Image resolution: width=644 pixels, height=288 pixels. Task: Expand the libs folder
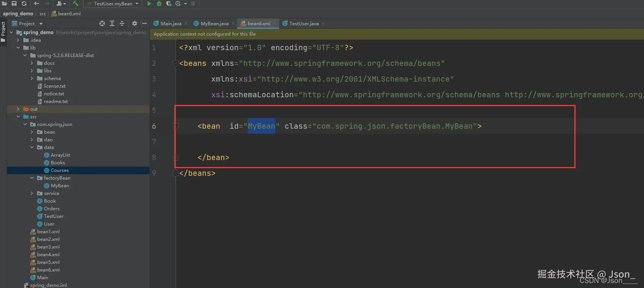32,71
